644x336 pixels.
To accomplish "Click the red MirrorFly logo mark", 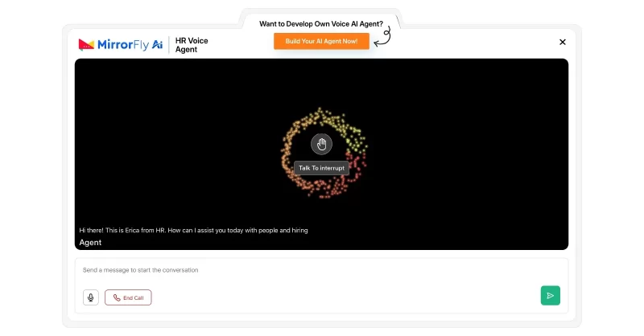I will point(86,44).
